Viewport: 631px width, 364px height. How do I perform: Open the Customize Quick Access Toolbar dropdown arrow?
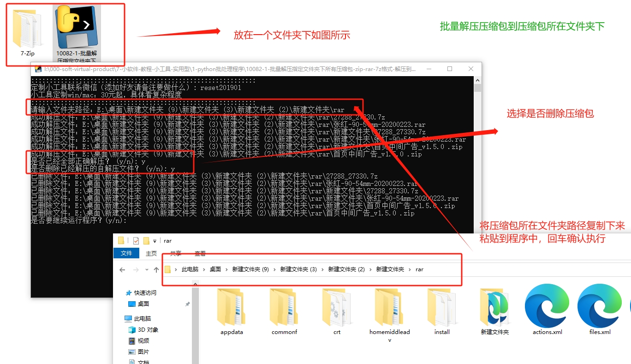(155, 241)
